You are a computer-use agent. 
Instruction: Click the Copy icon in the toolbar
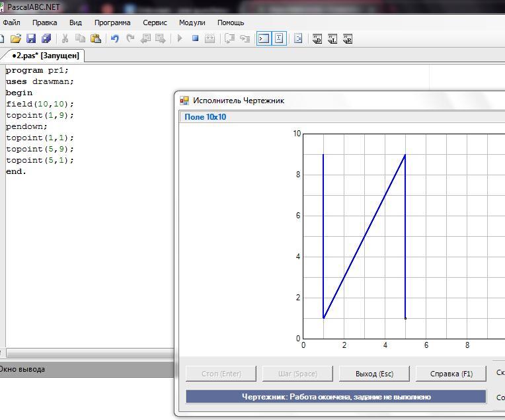[81, 38]
